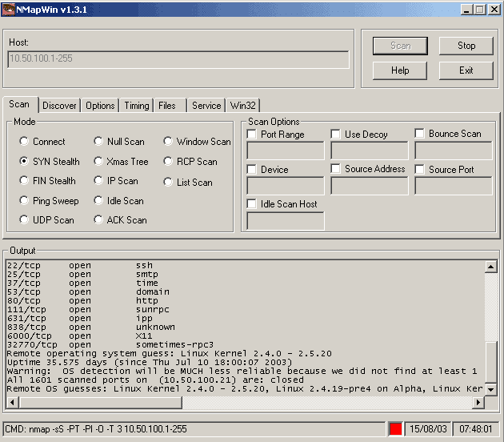Click the 07:48:01 time in status bar
504x442 pixels.
pos(475,429)
